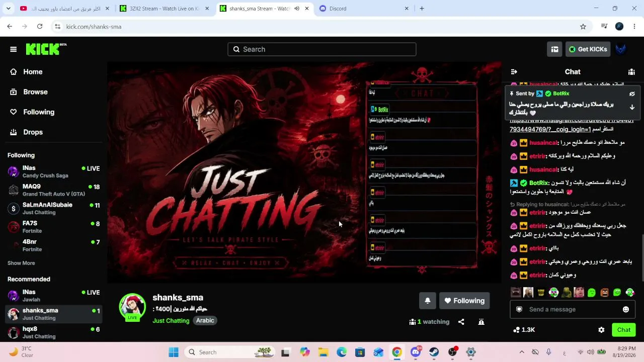Screen dimensions: 644x362
Task: Open the browser media controls icon
Action: click(604, 27)
